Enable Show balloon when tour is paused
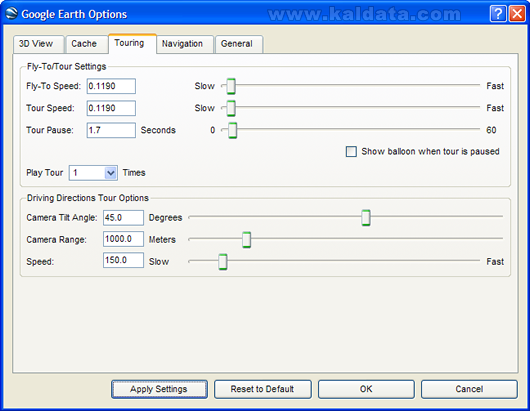 pyautogui.click(x=351, y=151)
